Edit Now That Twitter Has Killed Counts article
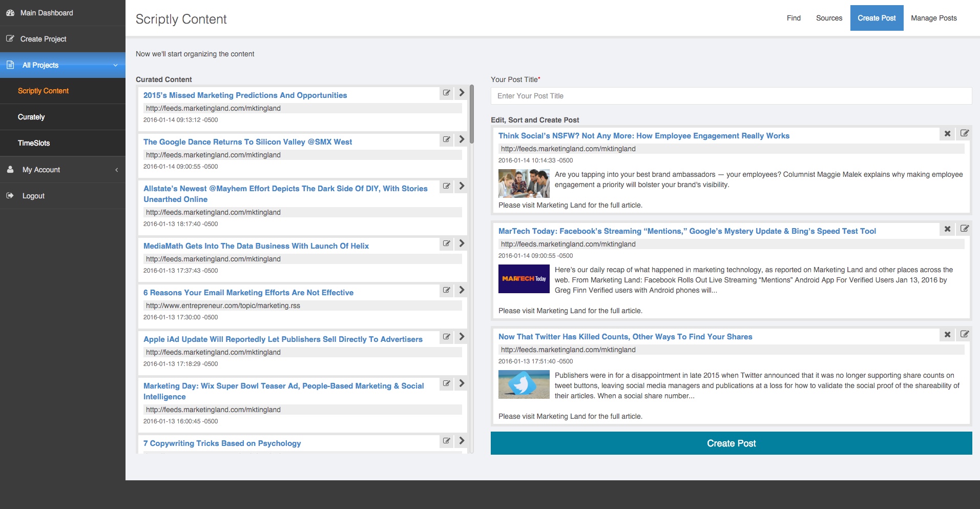Viewport: 980px width, 509px height. (965, 334)
